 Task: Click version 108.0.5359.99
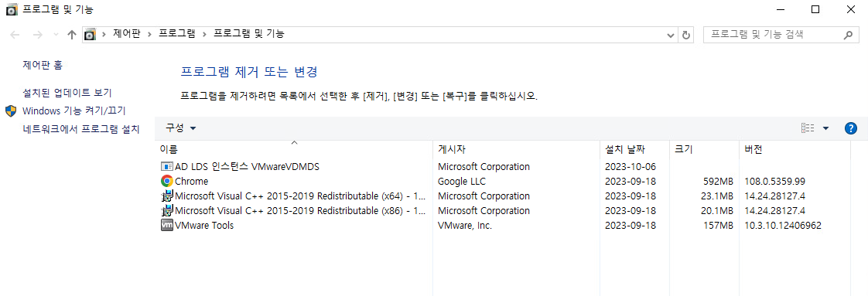click(x=775, y=181)
